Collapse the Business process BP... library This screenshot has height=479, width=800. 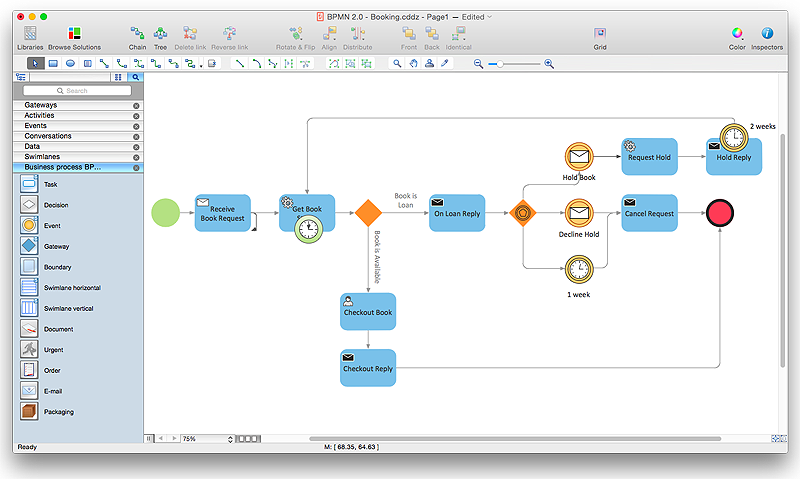pos(63,167)
